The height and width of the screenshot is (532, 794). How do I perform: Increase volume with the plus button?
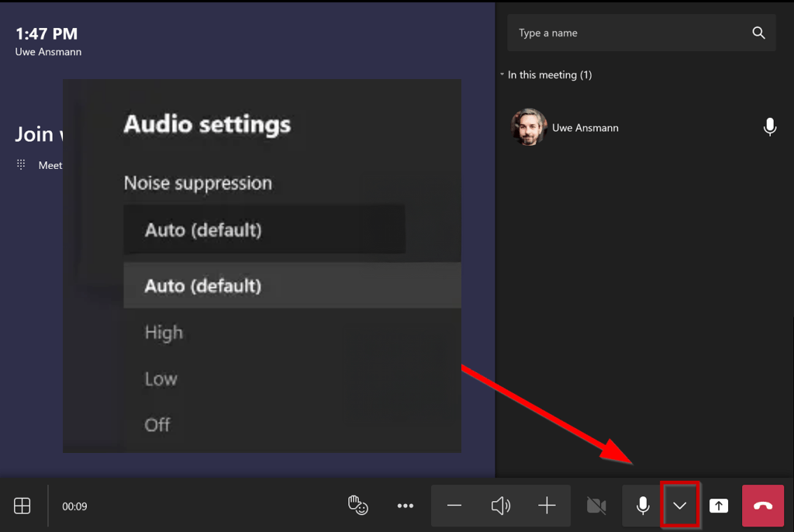point(547,506)
